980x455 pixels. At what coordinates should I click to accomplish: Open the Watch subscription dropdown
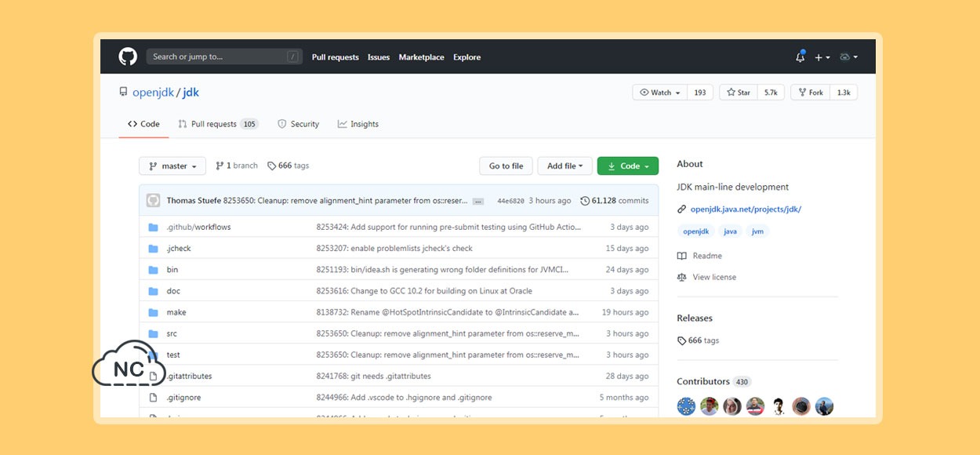[x=660, y=93]
